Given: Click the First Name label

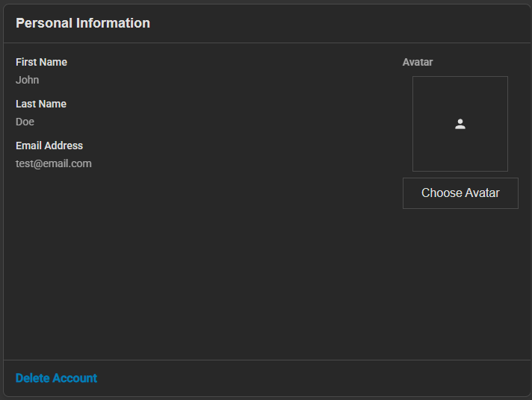Looking at the screenshot, I should pyautogui.click(x=41, y=62).
